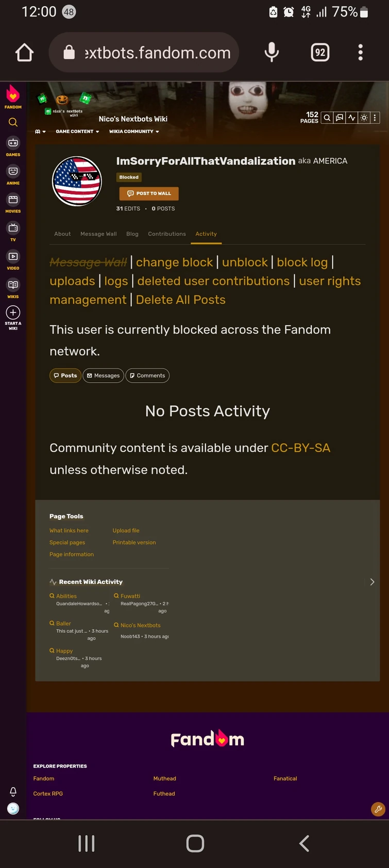Select the GAMES gamepad icon
This screenshot has width=389, height=868.
pyautogui.click(x=12, y=143)
